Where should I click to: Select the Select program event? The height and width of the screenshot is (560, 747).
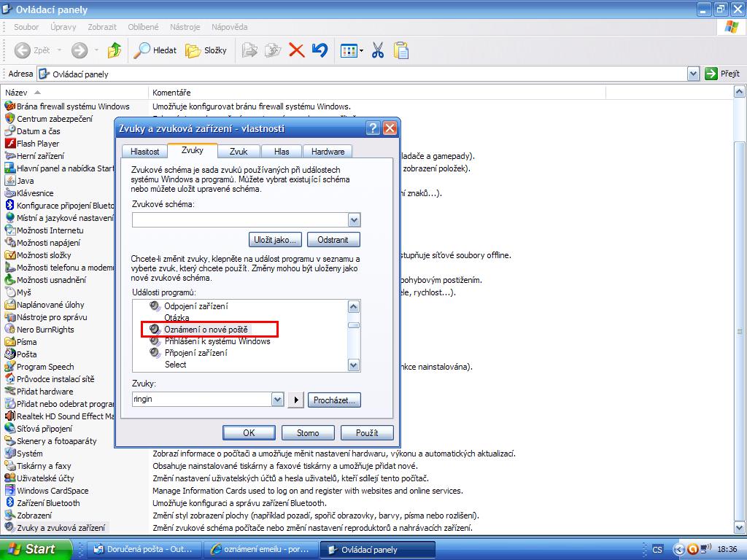(175, 365)
